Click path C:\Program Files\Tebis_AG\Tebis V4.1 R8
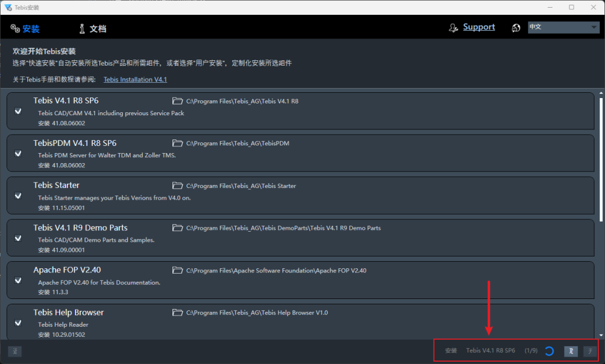 242,102
